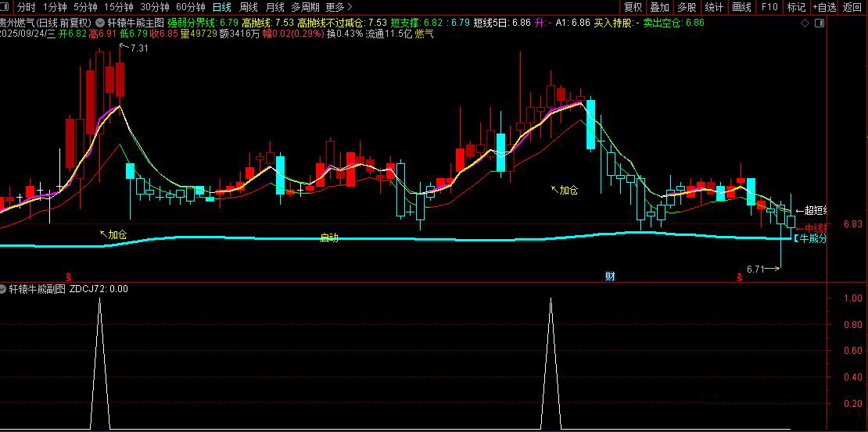Click the 财 financial marker icon
This screenshot has width=868, height=432.
(x=610, y=277)
